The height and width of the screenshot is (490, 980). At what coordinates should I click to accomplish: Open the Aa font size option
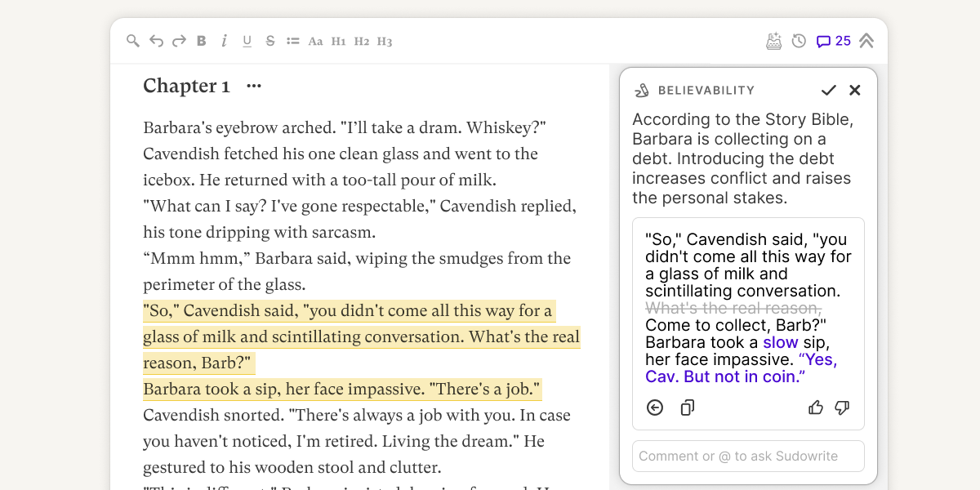pyautogui.click(x=315, y=42)
